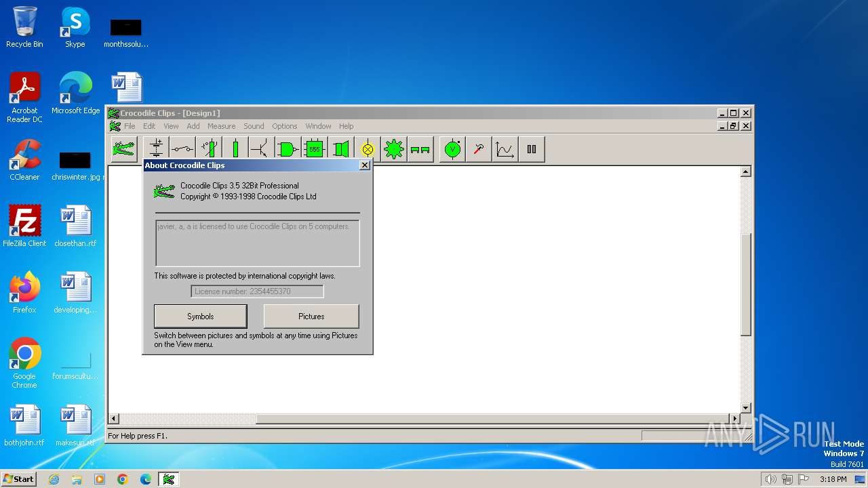Select the Google Chrome desktop shortcut
Viewport: 868px width, 488px height.
24,363
